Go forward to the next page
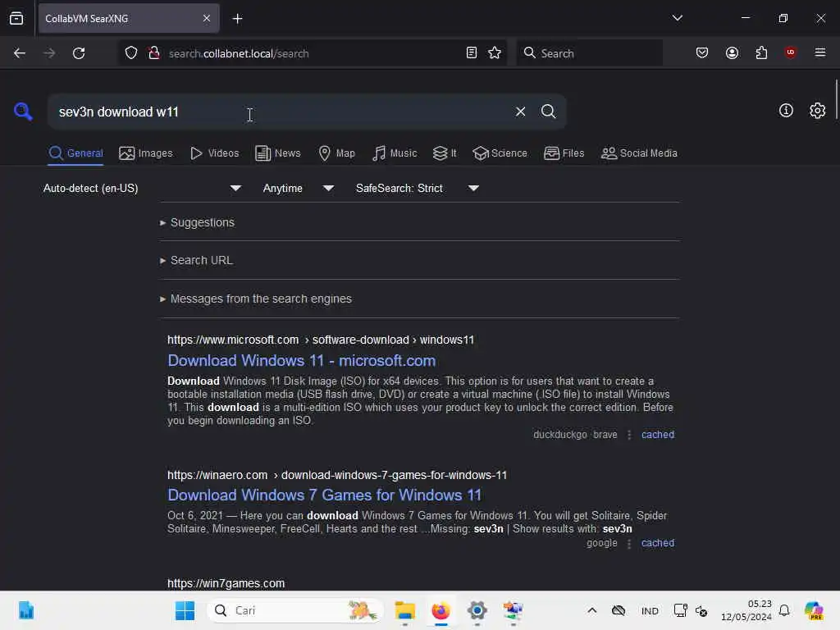 (x=48, y=53)
